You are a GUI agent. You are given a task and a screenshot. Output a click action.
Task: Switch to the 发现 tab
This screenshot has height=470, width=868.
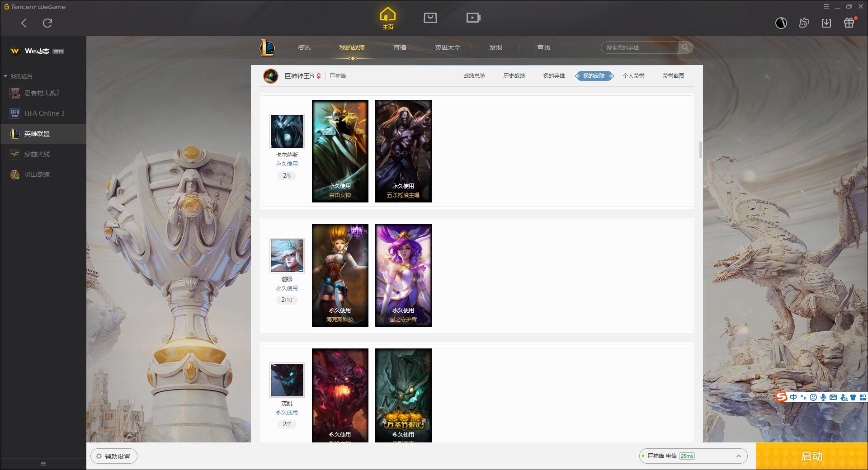(x=495, y=47)
